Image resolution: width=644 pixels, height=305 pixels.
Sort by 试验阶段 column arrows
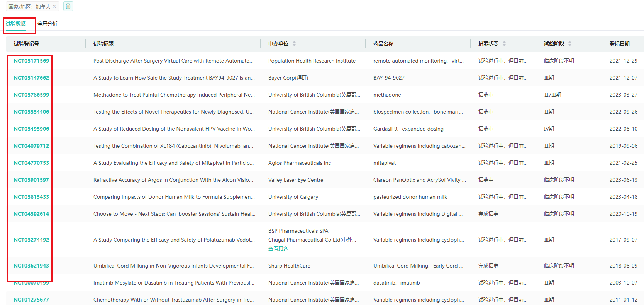click(x=570, y=44)
